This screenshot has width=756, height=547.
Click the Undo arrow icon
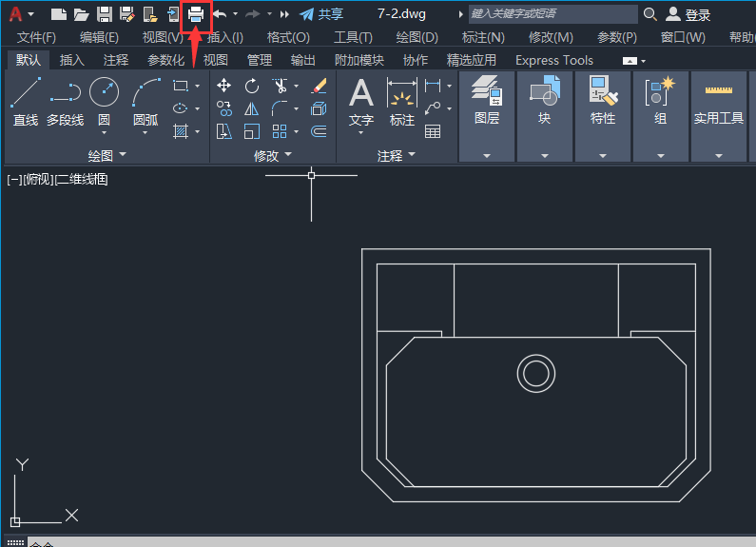[220, 14]
